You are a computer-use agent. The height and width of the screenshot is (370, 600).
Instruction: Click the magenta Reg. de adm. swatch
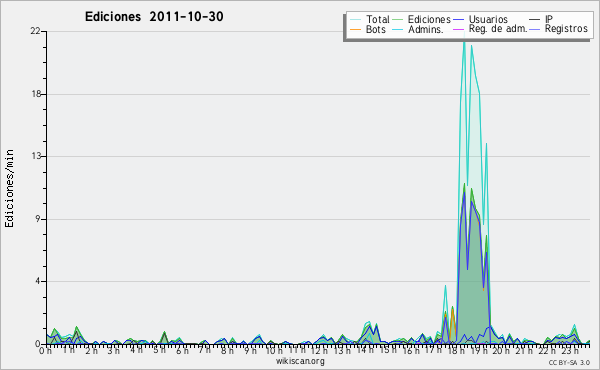pyautogui.click(x=458, y=29)
